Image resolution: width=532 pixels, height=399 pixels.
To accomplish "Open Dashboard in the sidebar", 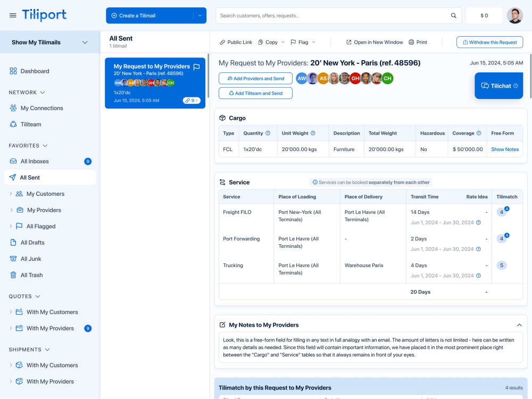I will (29, 71).
